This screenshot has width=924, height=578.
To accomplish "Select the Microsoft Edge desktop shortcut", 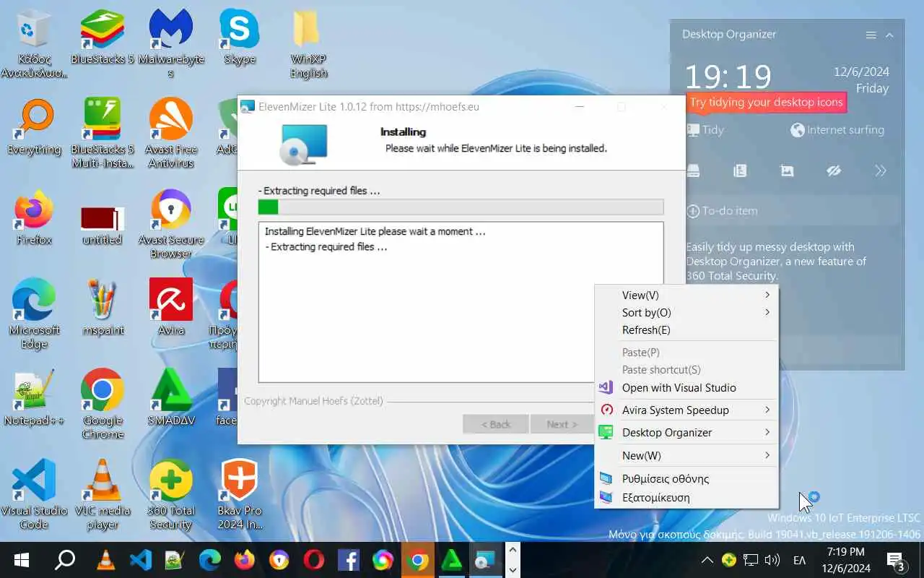I will tap(34, 314).
